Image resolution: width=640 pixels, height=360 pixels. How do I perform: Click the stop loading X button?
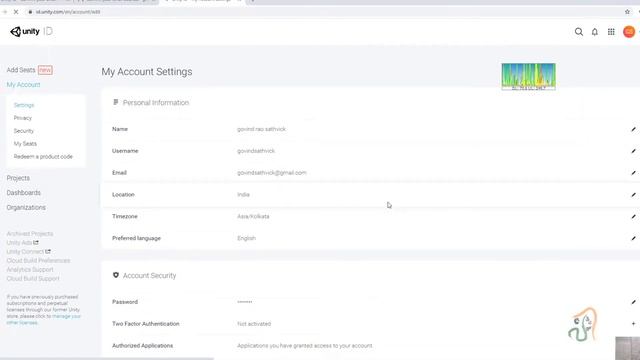16,12
